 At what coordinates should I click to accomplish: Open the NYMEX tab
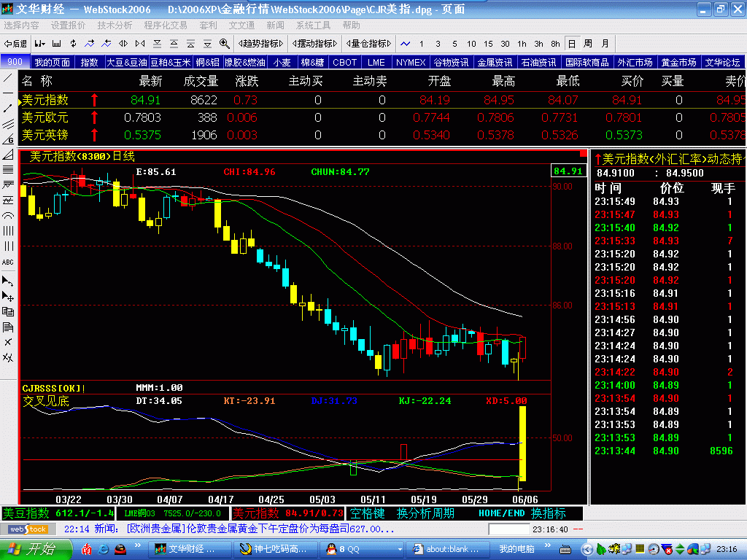411,63
